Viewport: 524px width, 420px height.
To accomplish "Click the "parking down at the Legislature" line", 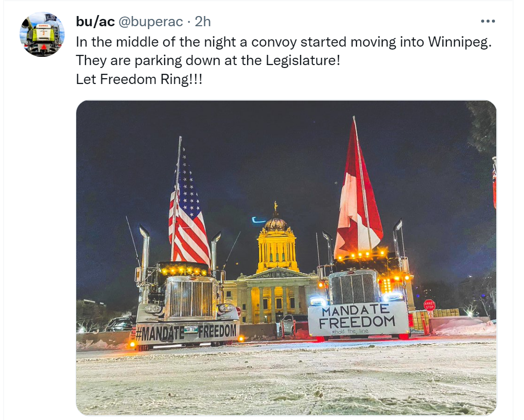I will (208, 61).
